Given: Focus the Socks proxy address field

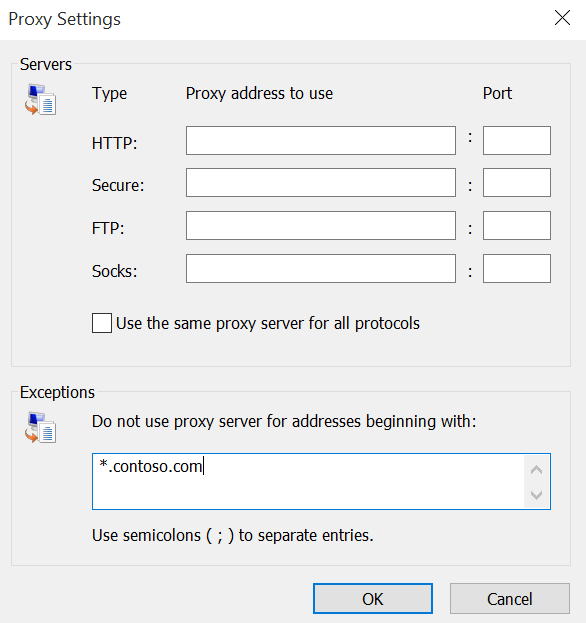Looking at the screenshot, I should click(321, 269).
